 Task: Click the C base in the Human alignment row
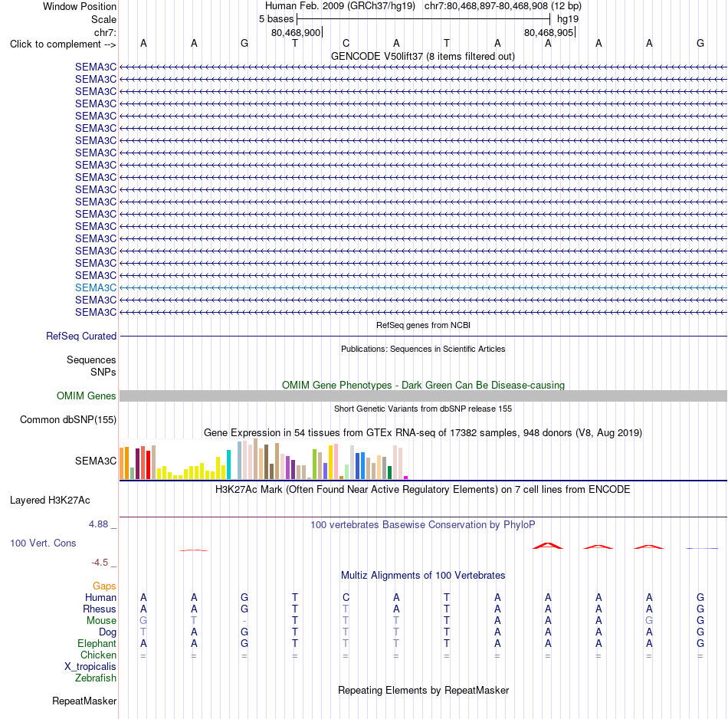[346, 598]
